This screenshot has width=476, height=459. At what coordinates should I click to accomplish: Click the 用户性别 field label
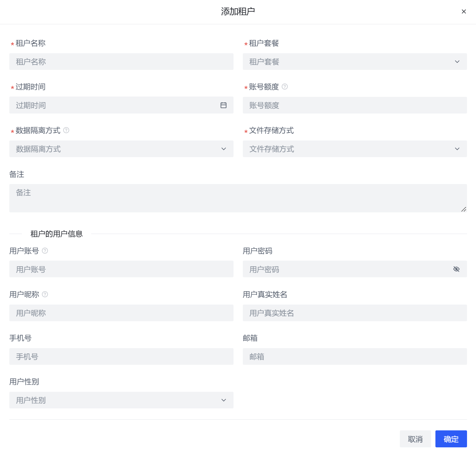click(x=24, y=382)
